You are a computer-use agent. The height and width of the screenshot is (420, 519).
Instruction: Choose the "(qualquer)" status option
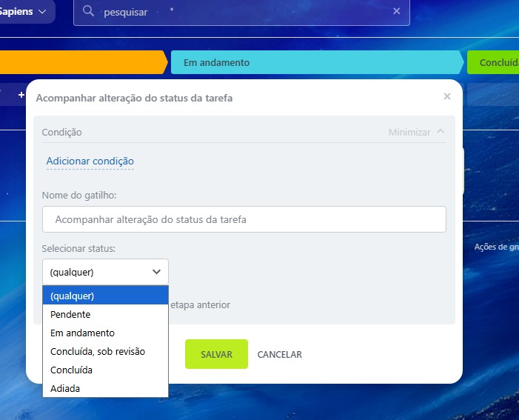click(x=105, y=296)
